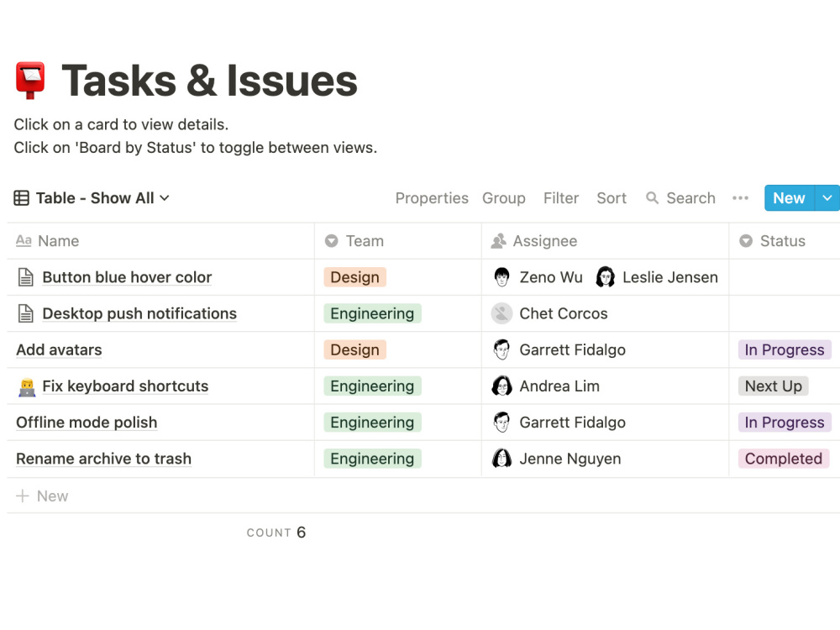Expand the dropdown arrow next to blue New

(827, 198)
